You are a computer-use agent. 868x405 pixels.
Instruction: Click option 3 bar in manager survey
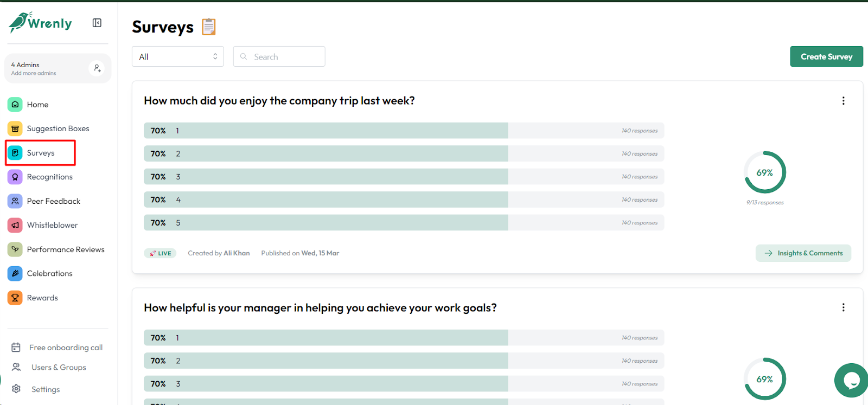click(404, 384)
